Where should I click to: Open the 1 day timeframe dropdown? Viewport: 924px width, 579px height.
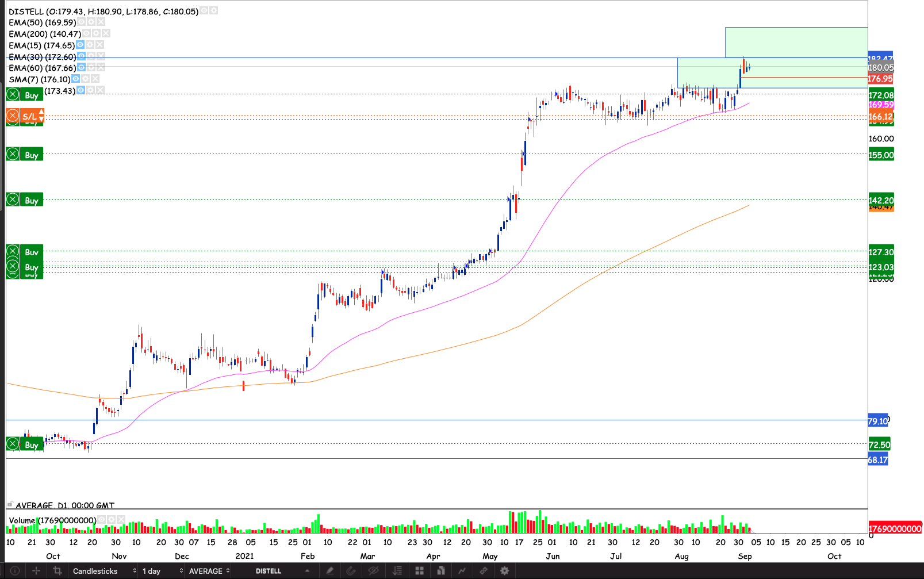point(162,571)
